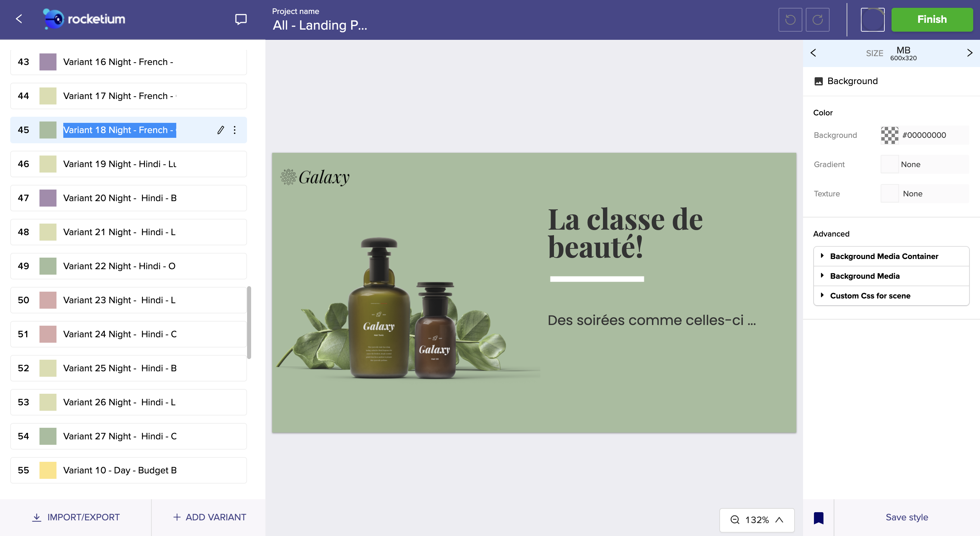Select subtitle Des soirées comme celles-ci
Screen dimensions: 980x536
click(652, 320)
